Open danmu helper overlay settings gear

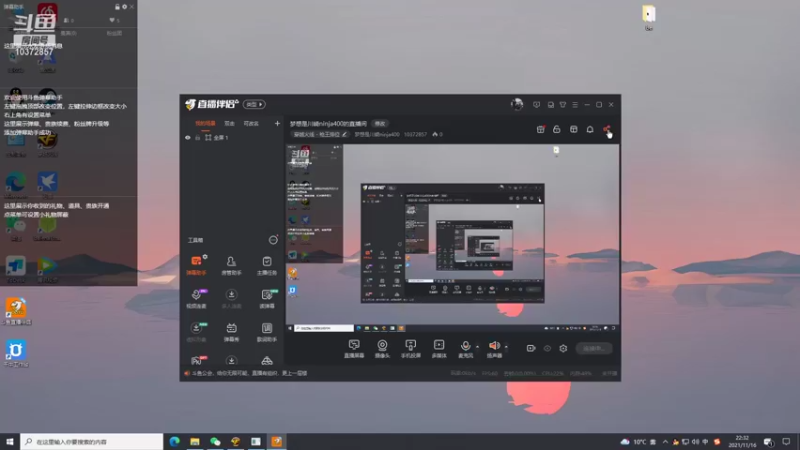(124, 7)
